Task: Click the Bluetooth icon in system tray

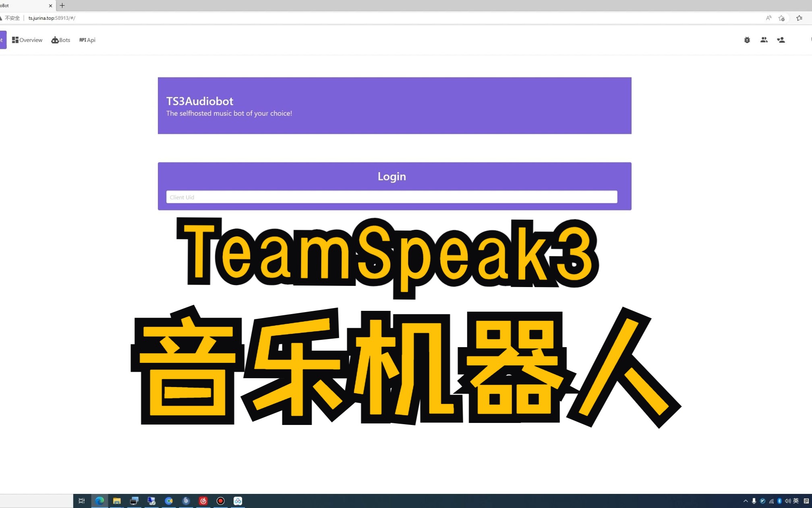Action: (779, 501)
